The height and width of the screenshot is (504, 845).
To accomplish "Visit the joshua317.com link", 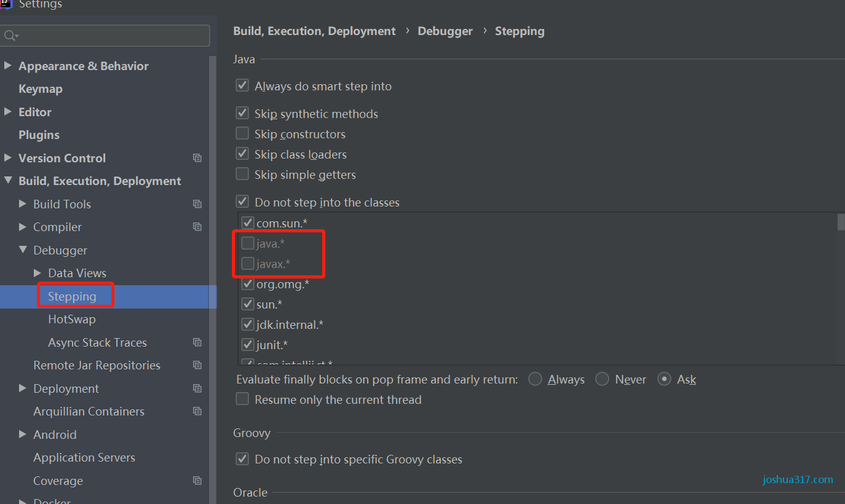I will click(x=797, y=479).
